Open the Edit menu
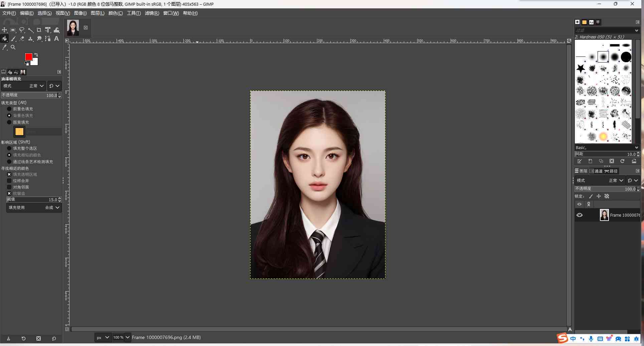 coord(27,13)
